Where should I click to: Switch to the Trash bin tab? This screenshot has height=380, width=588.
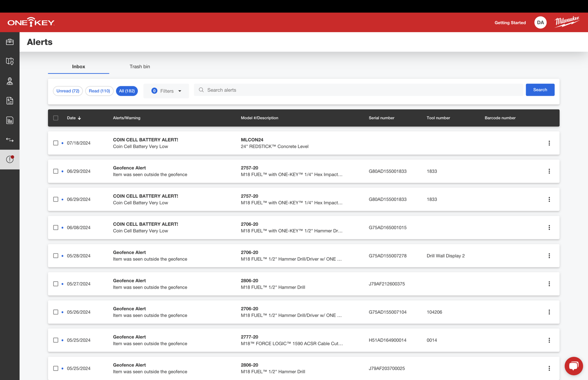pyautogui.click(x=140, y=67)
